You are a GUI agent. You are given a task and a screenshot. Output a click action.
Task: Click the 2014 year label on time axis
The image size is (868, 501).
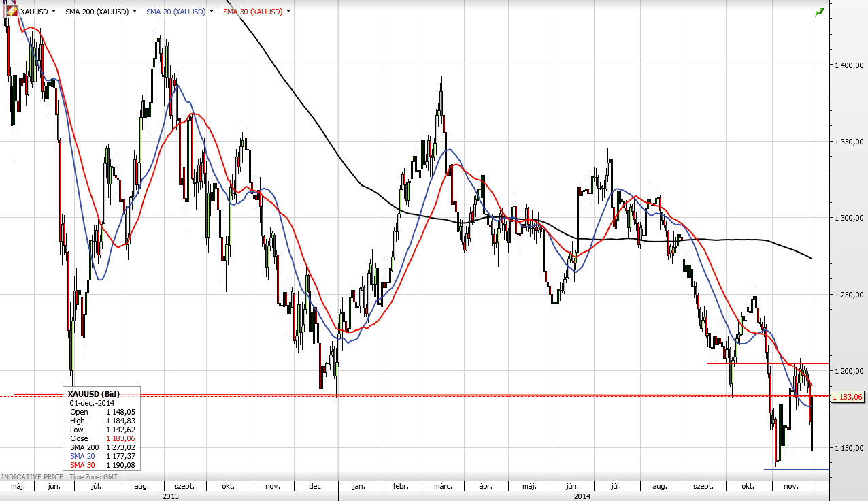pyautogui.click(x=584, y=496)
